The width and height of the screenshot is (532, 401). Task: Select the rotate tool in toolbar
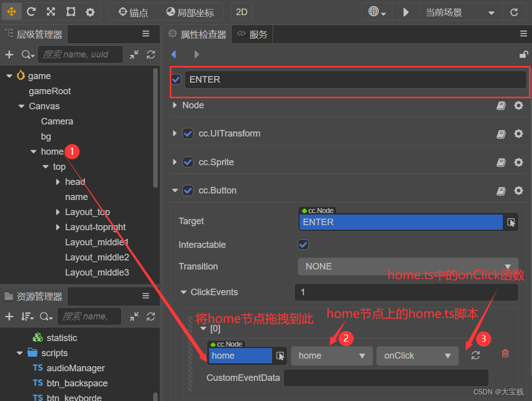click(31, 12)
